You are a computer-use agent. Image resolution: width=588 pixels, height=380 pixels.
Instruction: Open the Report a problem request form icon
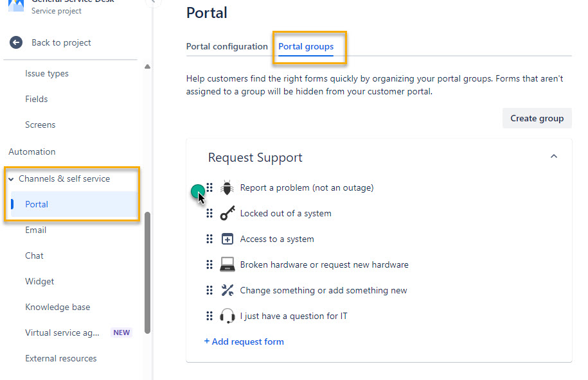pos(226,187)
